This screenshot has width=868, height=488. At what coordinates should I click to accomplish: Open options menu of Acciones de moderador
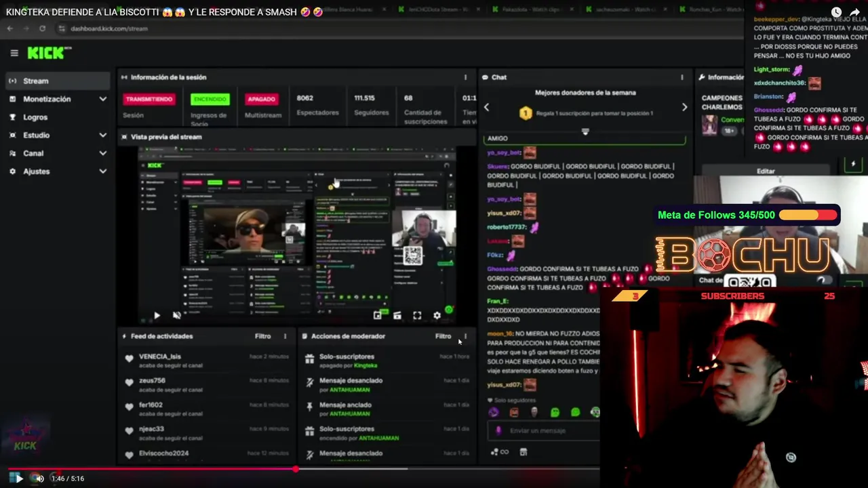point(465,336)
